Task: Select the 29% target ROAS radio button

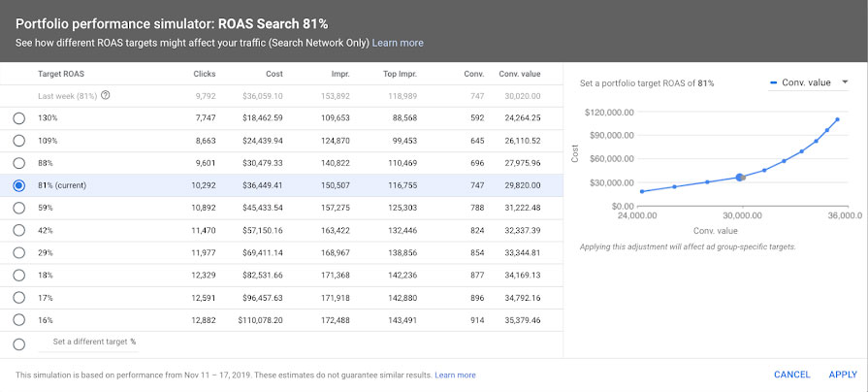Action: point(19,251)
